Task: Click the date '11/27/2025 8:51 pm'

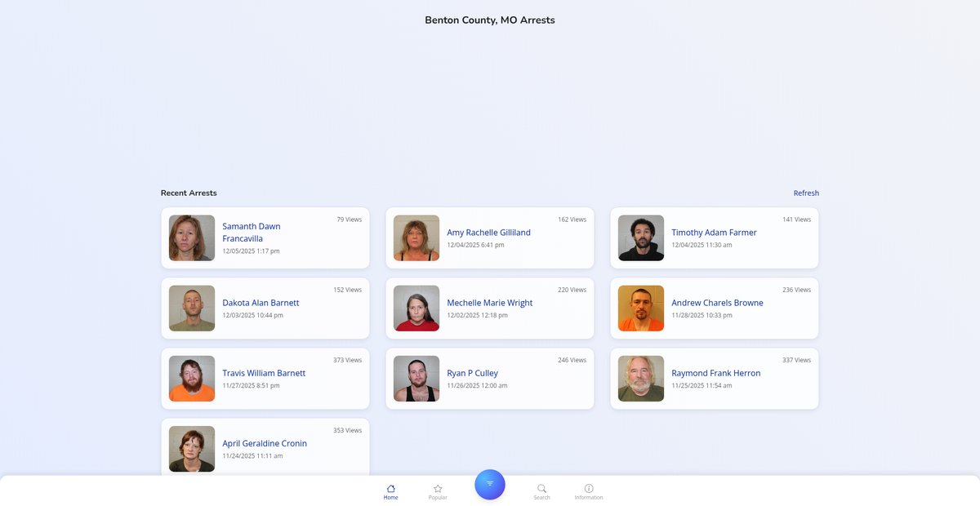Action: click(x=252, y=385)
